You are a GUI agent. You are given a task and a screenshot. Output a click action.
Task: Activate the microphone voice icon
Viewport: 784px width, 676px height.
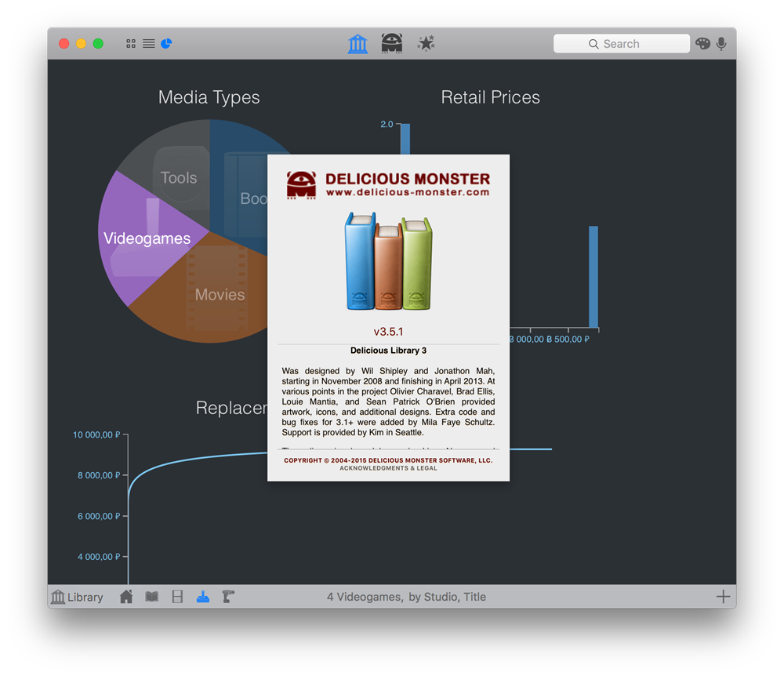[x=721, y=43]
